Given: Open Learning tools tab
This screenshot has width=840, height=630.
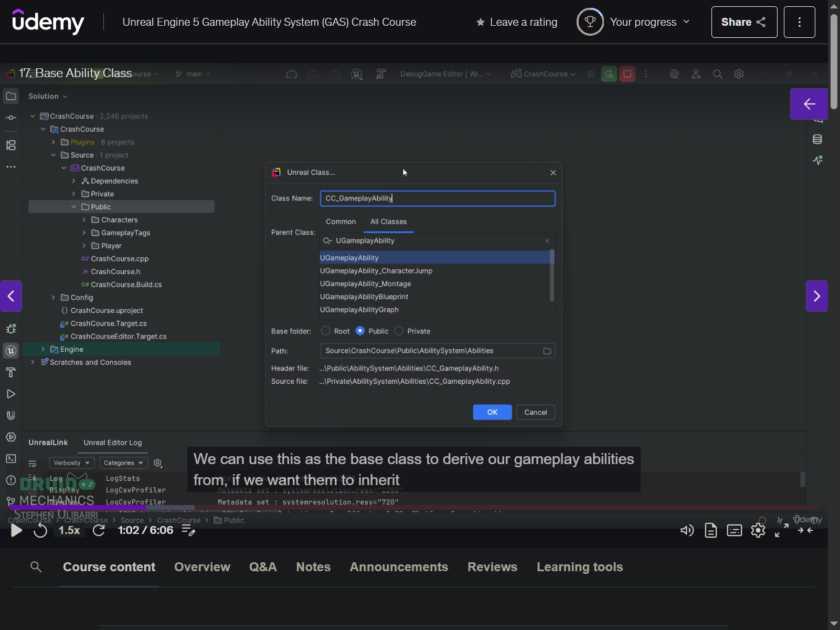Looking at the screenshot, I should coord(580,567).
